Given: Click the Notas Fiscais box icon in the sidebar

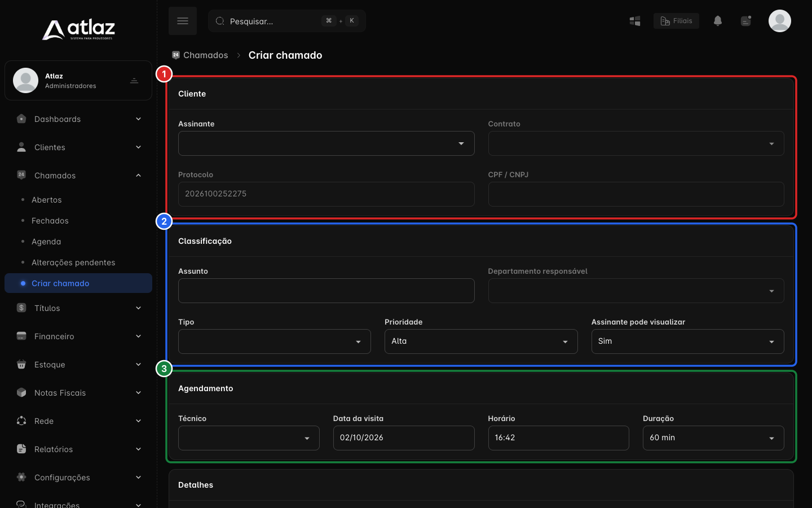Looking at the screenshot, I should point(21,393).
